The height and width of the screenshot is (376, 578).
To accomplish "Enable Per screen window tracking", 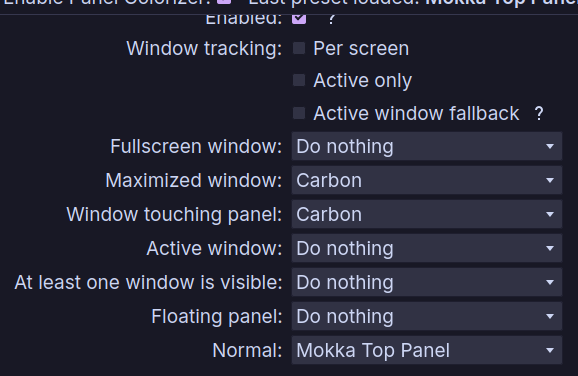I will (299, 48).
